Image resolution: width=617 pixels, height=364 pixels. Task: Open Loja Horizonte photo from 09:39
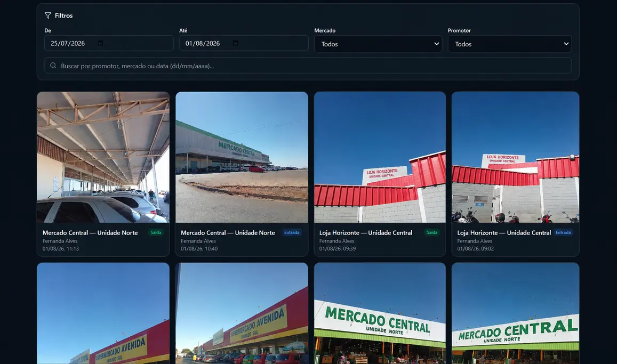click(380, 157)
